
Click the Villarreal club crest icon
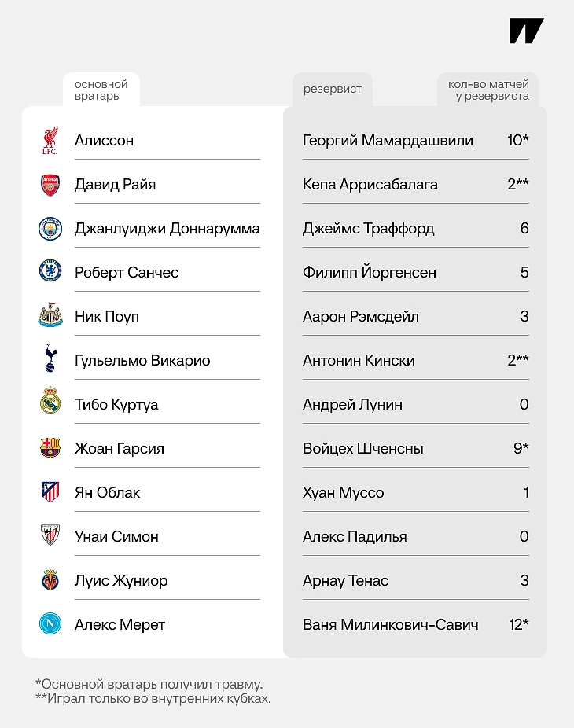coord(50,580)
